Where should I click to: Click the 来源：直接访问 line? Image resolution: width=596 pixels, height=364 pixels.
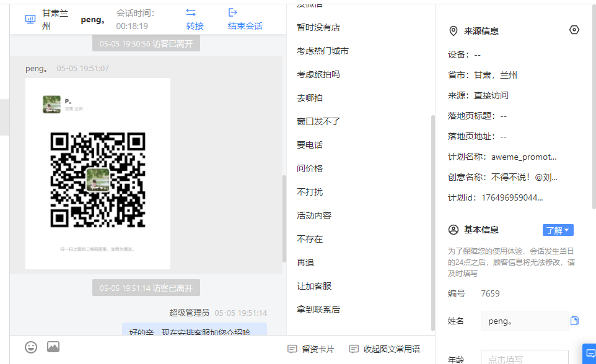(x=478, y=95)
